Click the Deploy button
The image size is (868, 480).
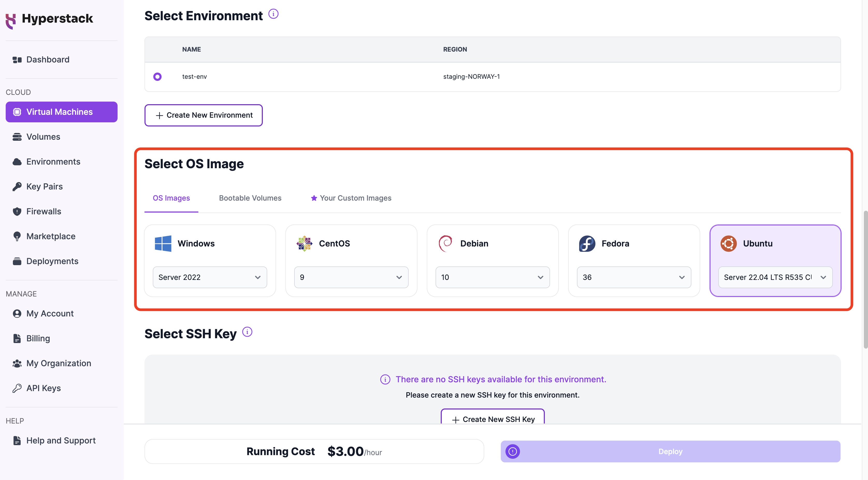670,451
